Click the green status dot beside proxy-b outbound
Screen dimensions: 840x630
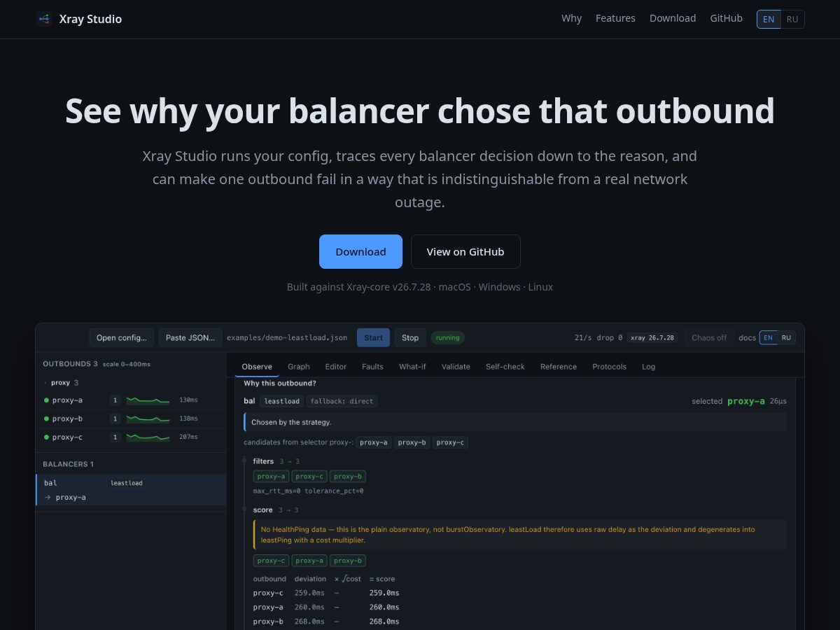(x=46, y=419)
